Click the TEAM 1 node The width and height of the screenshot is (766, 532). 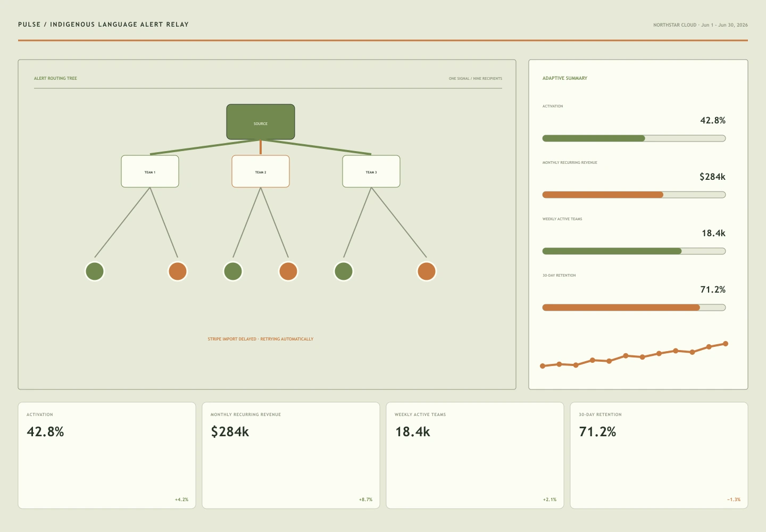coord(150,171)
